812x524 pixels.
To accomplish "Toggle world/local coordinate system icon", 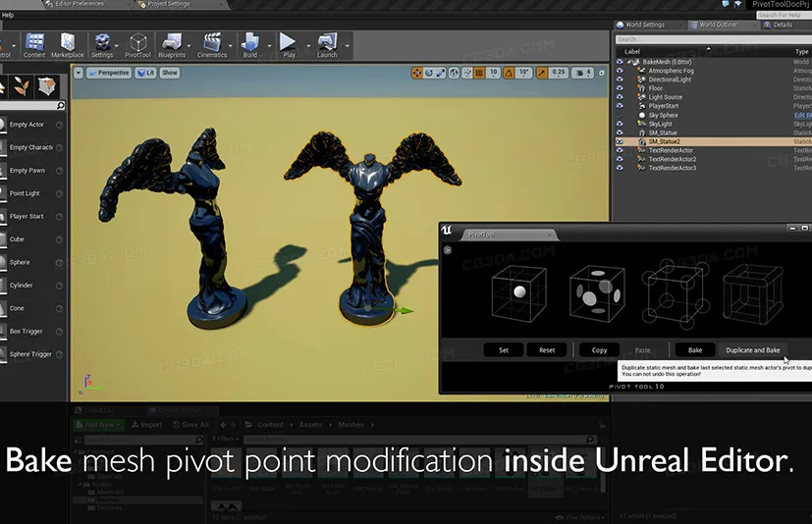I will [x=455, y=73].
